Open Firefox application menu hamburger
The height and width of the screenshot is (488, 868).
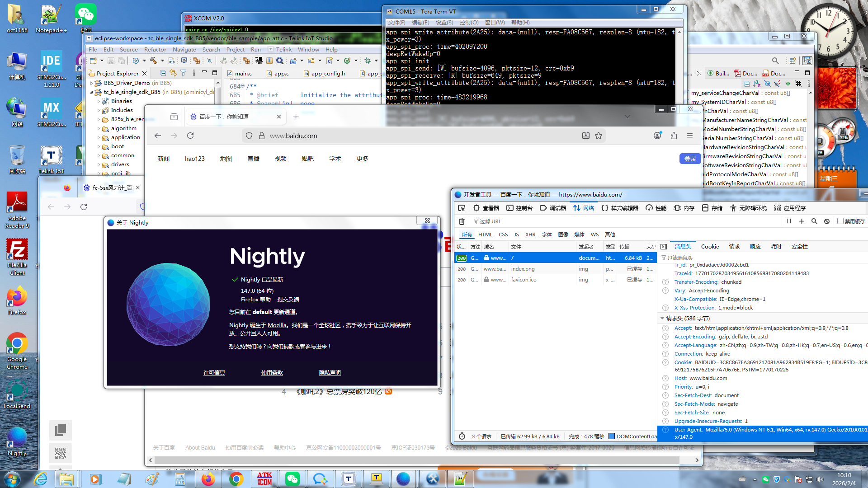[x=689, y=136]
